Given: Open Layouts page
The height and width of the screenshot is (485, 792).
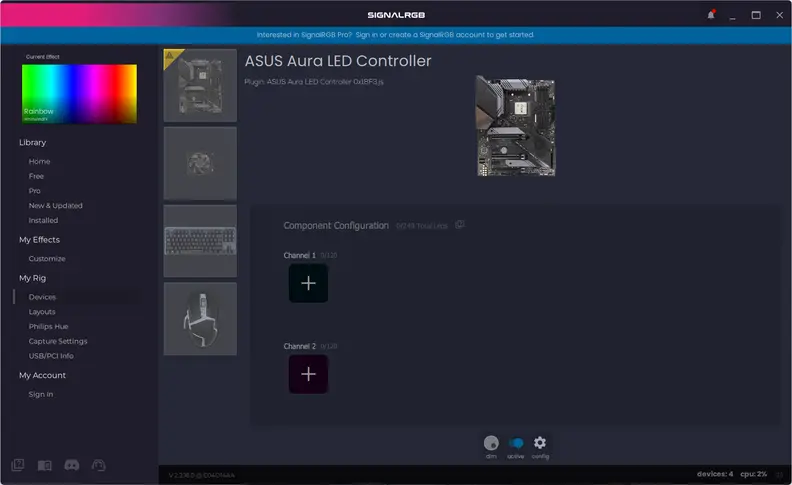Looking at the screenshot, I should click(x=42, y=312).
